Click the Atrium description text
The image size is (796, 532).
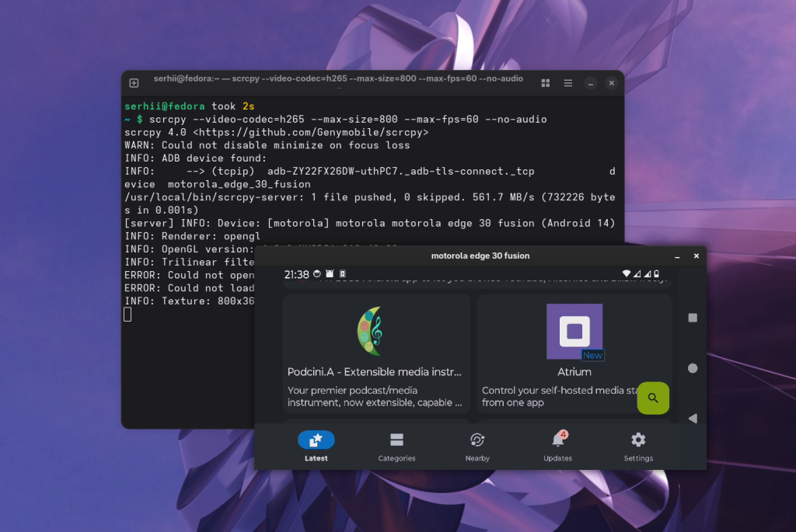(560, 397)
